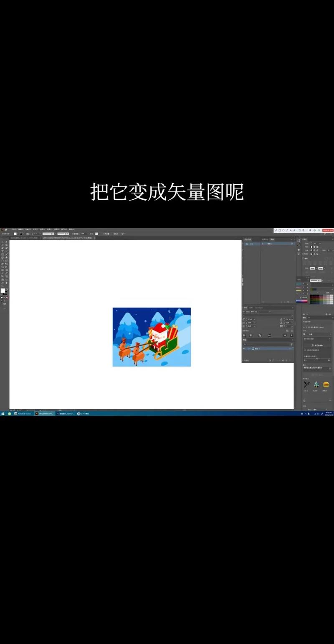Click the Illustrator app in the taskbar
The height and width of the screenshot is (644, 334).
[44, 414]
